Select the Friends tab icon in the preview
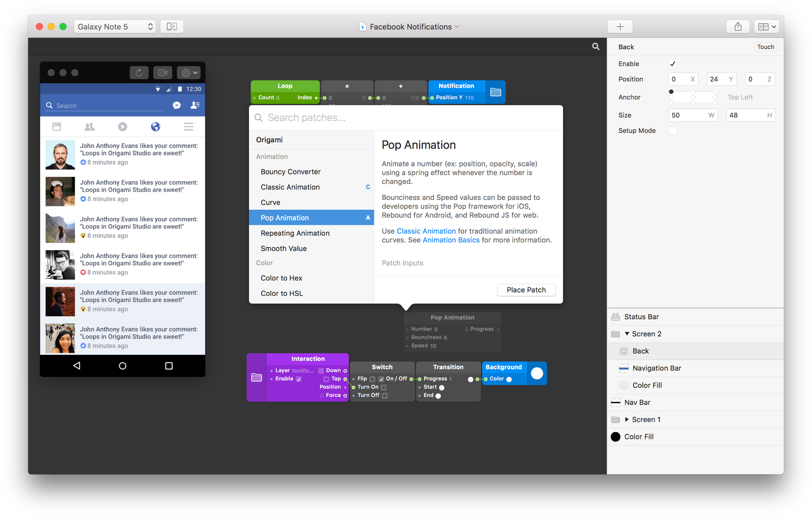The width and height of the screenshot is (812, 518). tap(90, 126)
